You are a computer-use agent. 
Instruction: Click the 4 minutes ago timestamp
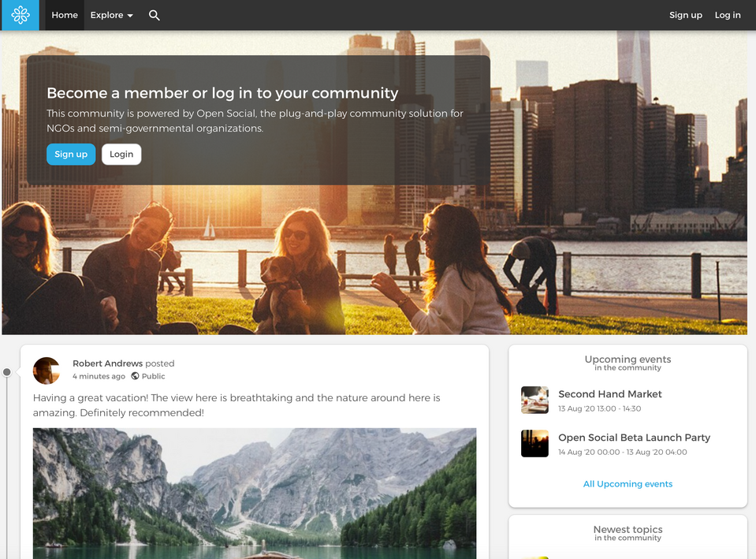click(x=99, y=377)
